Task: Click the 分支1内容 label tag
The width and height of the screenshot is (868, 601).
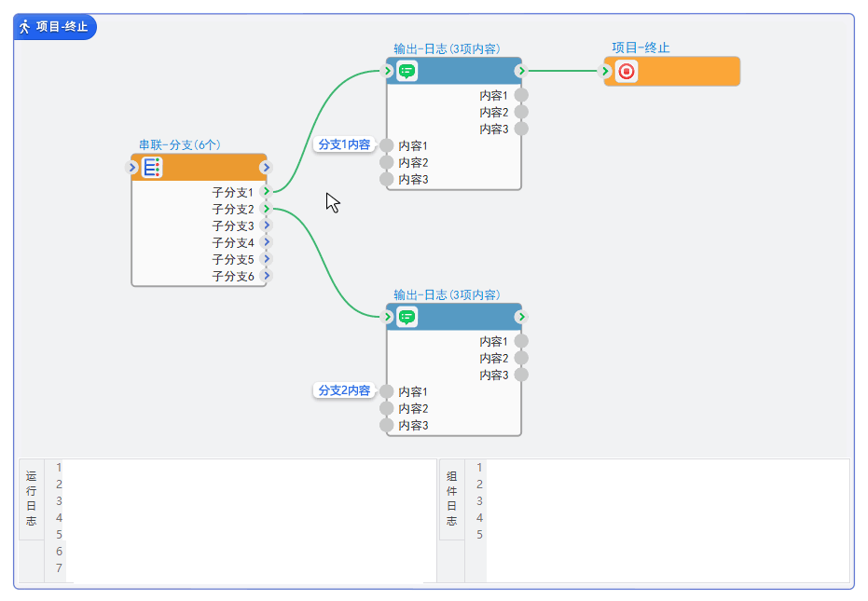Action: coord(343,144)
